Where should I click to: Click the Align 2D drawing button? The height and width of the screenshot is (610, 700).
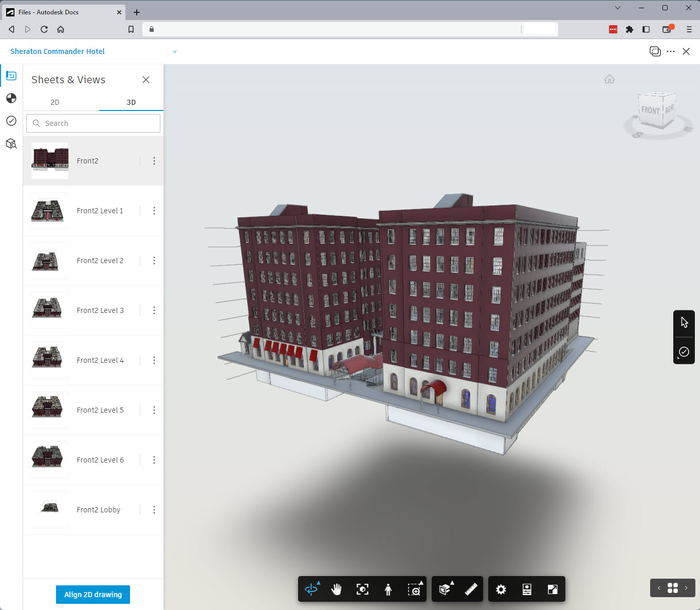93,595
